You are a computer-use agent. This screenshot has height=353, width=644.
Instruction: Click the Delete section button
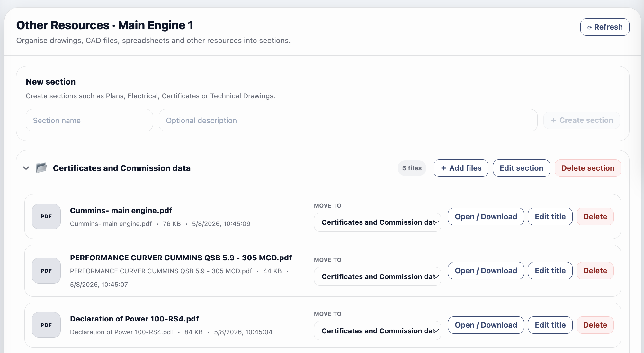(x=588, y=168)
